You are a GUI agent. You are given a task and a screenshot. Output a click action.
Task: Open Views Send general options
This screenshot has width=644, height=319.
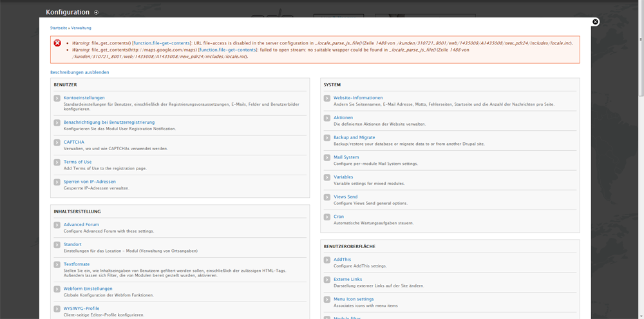coord(345,197)
